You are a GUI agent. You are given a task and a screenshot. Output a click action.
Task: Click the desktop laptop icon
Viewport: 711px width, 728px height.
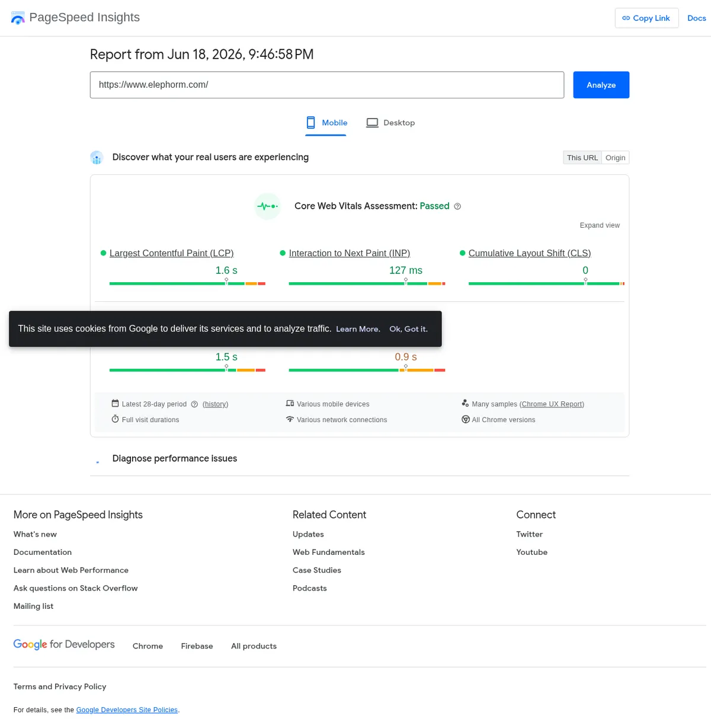(372, 123)
